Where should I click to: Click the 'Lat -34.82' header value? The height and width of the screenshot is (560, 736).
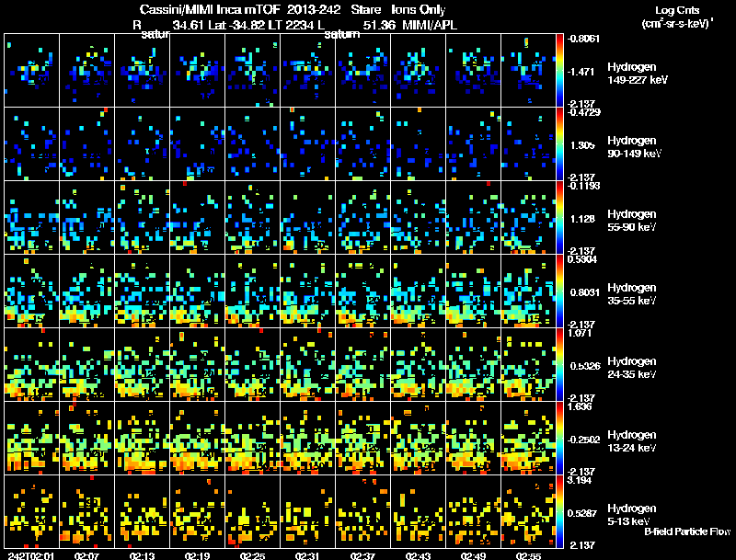pyautogui.click(x=236, y=25)
